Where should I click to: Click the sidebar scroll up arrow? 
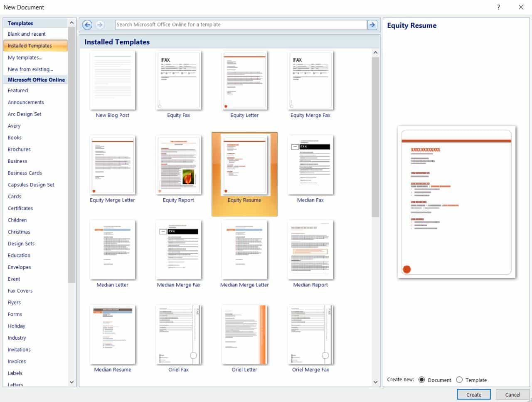click(x=71, y=23)
